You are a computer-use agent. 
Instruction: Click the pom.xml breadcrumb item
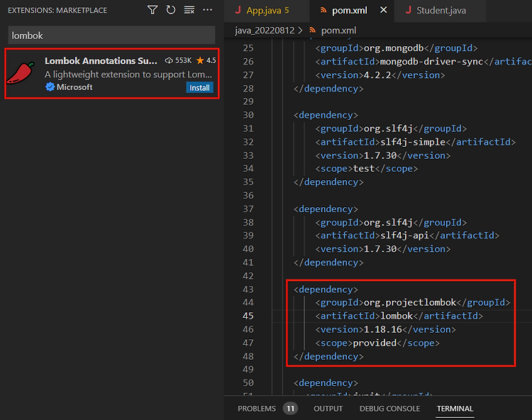(338, 31)
